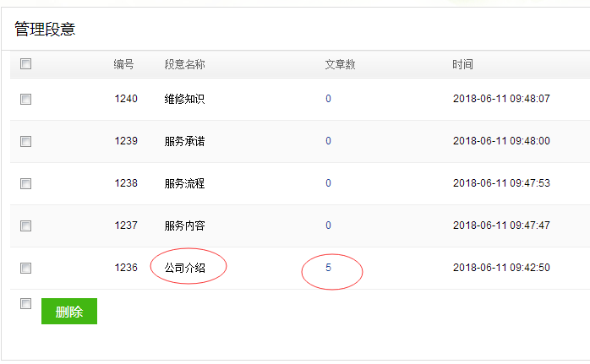Click the 文章数 column header
This screenshot has width=590, height=364.
[x=340, y=64]
